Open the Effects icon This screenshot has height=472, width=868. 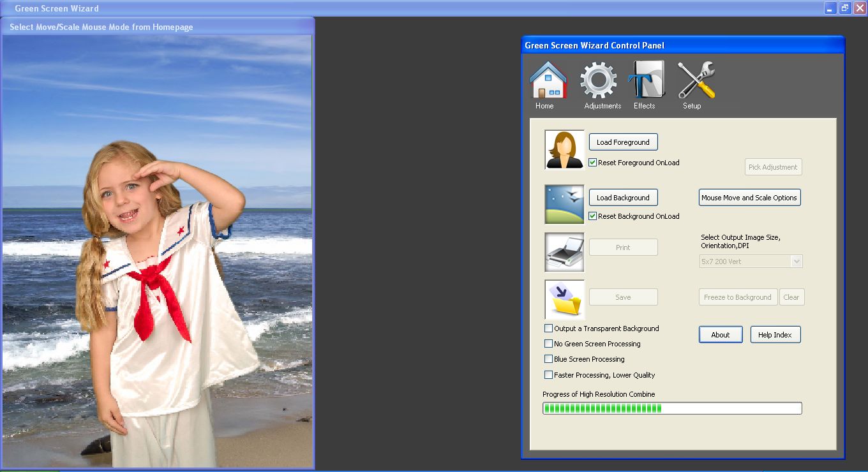[646, 80]
